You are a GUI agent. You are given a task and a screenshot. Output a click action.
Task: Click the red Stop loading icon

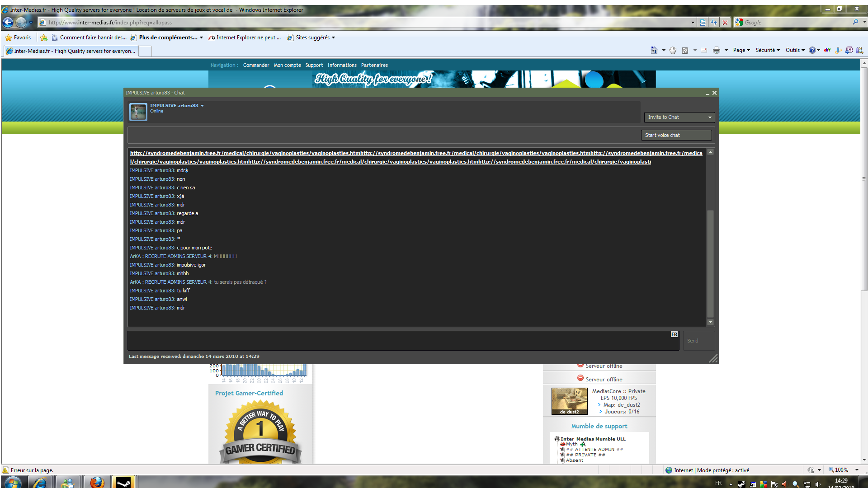point(725,23)
